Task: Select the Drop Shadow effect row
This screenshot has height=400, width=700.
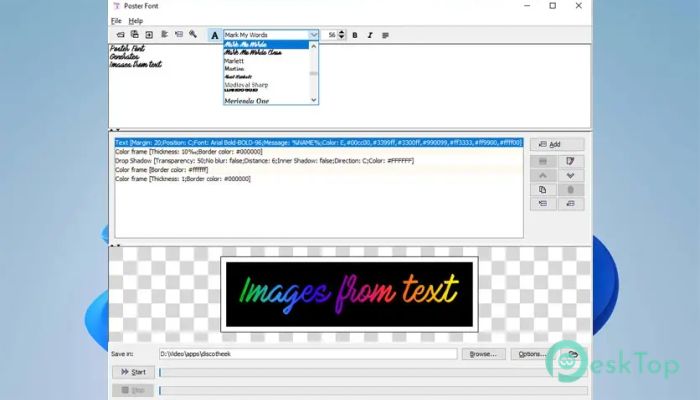Action: [319, 161]
